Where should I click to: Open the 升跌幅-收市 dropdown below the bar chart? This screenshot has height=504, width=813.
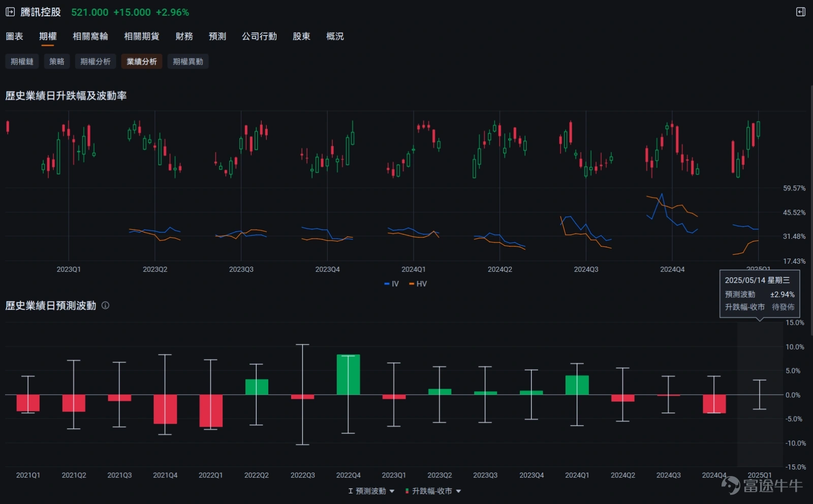pyautogui.click(x=433, y=491)
